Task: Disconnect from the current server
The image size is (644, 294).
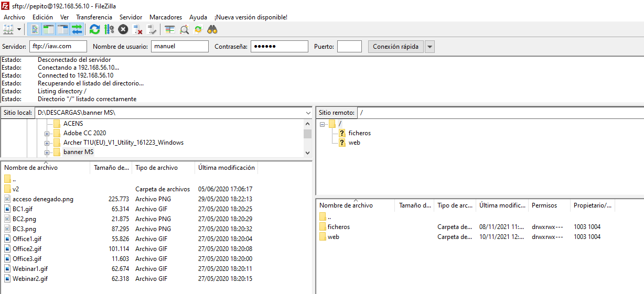Action: [x=137, y=29]
